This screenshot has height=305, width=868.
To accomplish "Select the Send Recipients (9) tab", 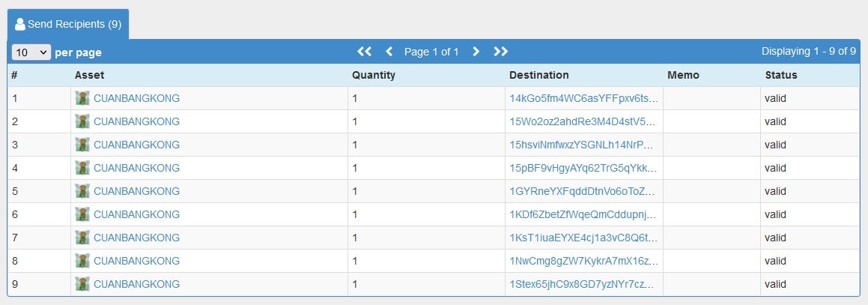I will point(68,25).
